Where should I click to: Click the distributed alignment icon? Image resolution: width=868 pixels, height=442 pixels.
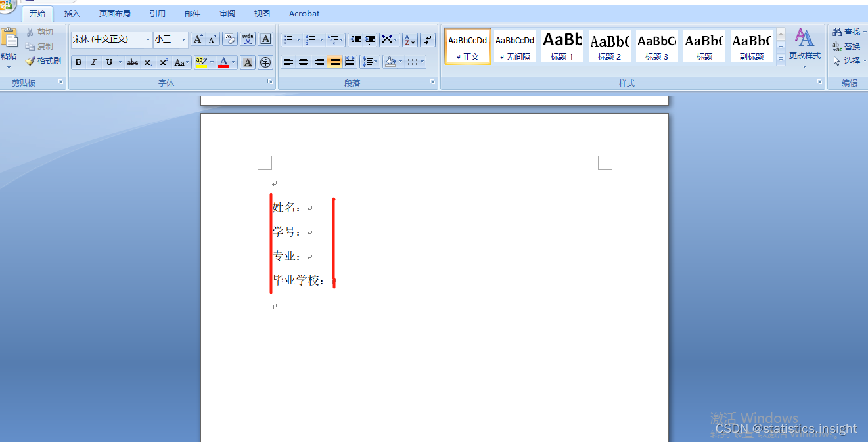click(350, 62)
